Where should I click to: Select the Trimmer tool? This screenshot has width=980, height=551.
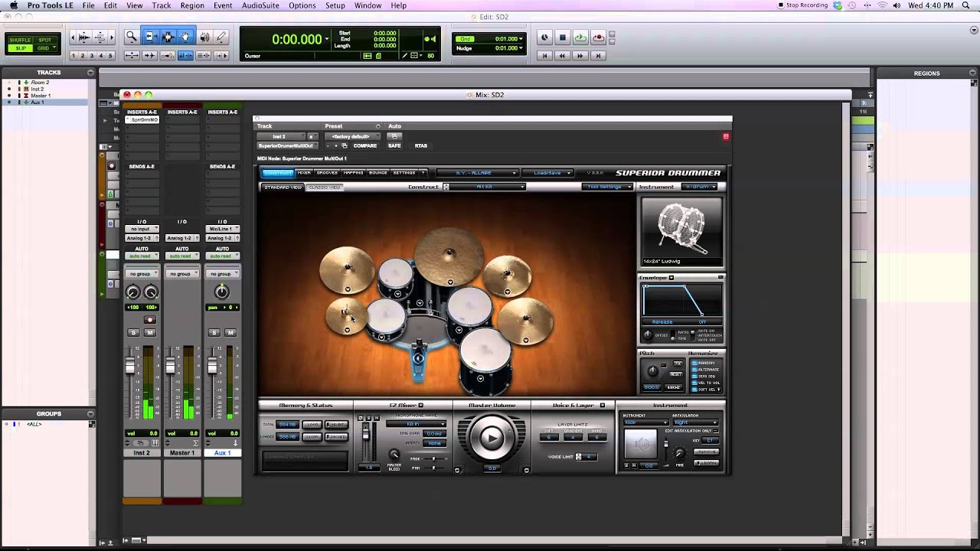pos(150,37)
